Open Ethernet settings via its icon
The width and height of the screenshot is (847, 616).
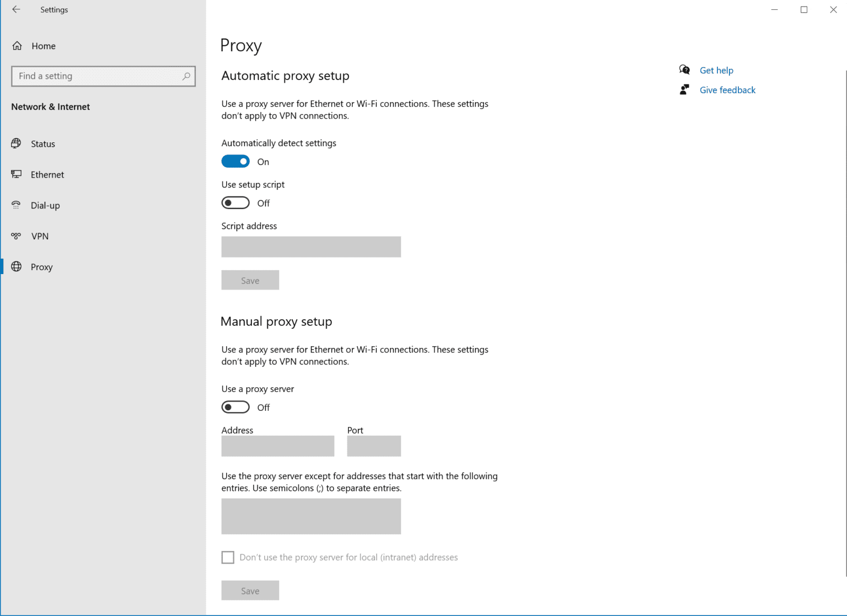coord(17,174)
